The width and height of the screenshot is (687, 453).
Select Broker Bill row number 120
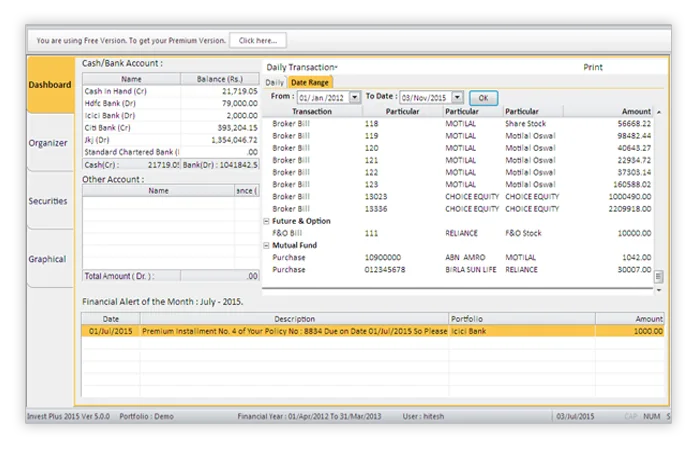458,148
